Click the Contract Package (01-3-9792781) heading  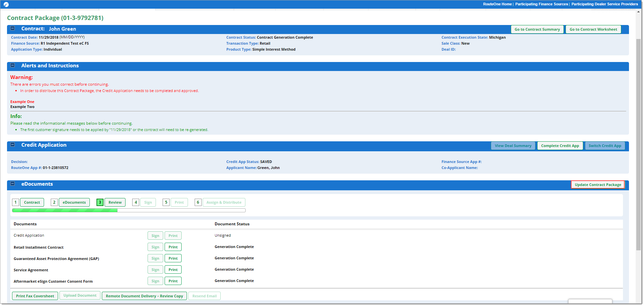pos(55,18)
